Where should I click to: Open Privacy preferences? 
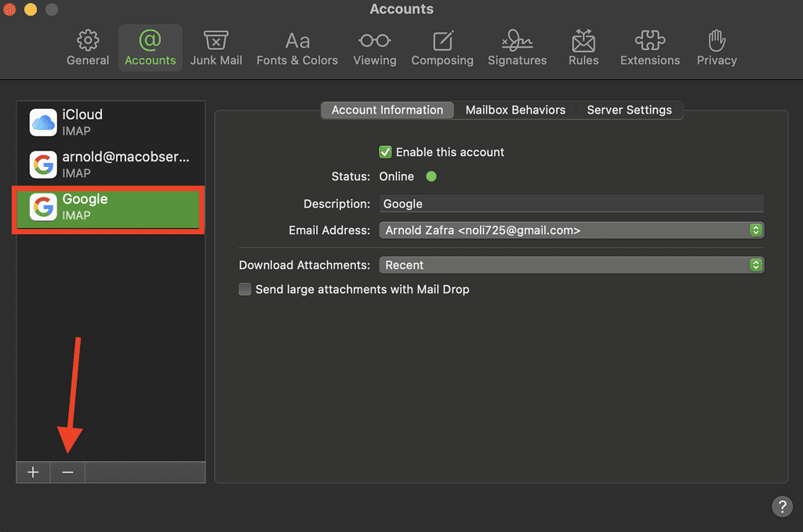click(x=716, y=48)
